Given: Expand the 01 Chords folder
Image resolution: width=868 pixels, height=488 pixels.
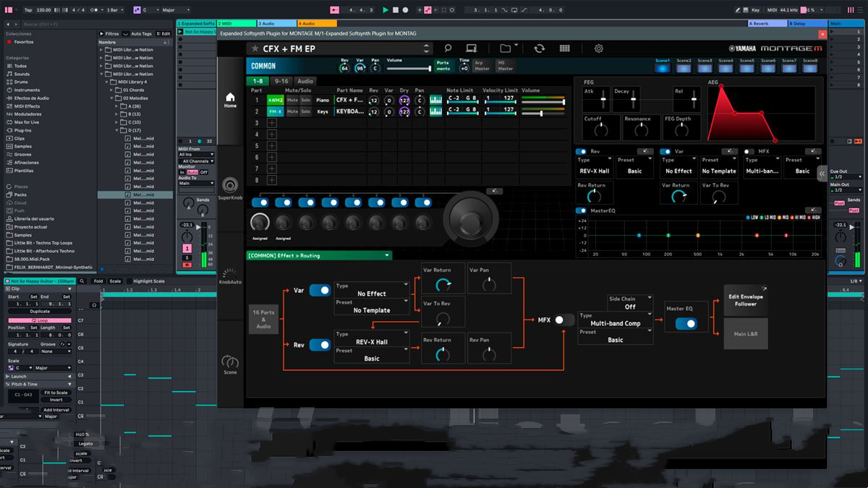Looking at the screenshot, I should coord(112,90).
